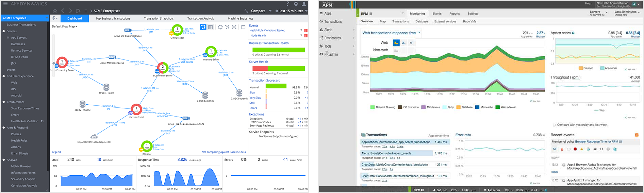Click the AppDynamics refresh icon

pos(78,11)
